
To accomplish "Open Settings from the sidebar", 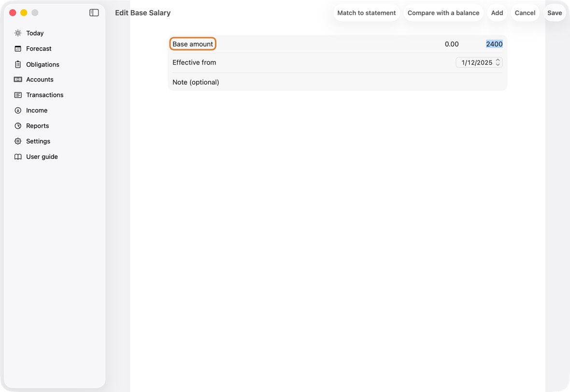I will point(38,141).
